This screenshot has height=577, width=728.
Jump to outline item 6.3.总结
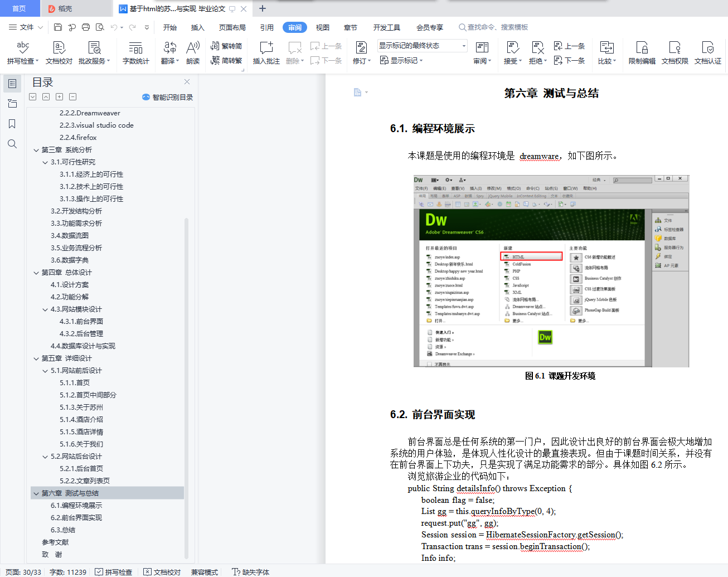pos(63,530)
